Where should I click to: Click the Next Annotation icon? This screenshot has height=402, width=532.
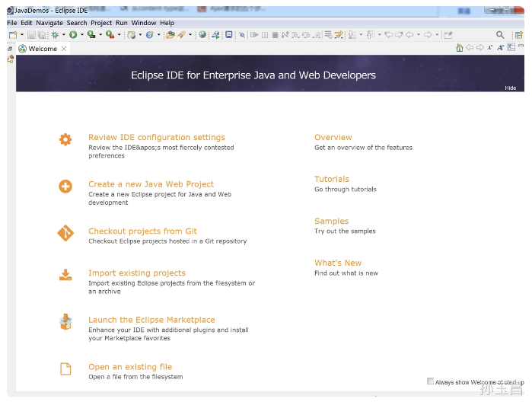click(x=352, y=35)
